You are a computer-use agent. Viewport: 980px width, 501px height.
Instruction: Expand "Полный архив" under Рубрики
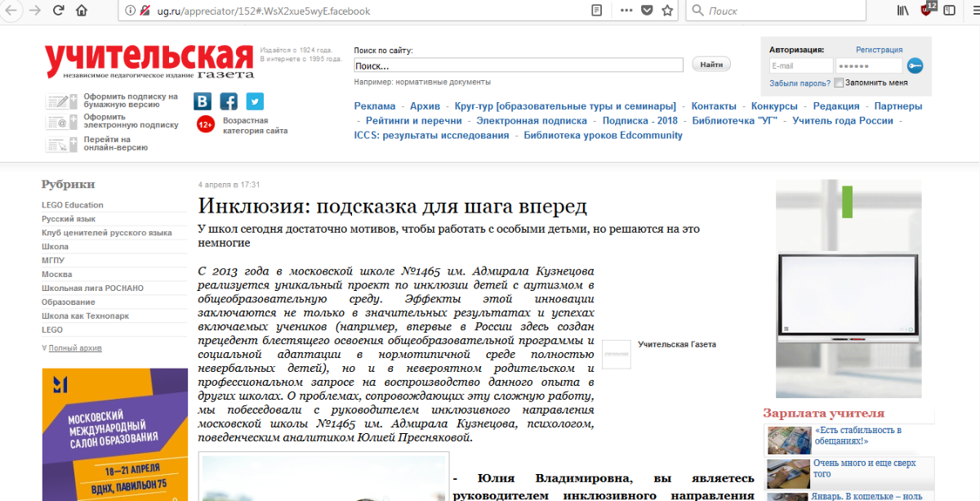[x=74, y=348]
